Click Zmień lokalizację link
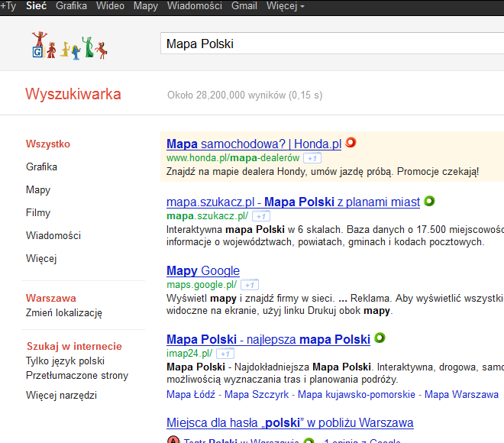This screenshot has width=504, height=443. click(64, 313)
